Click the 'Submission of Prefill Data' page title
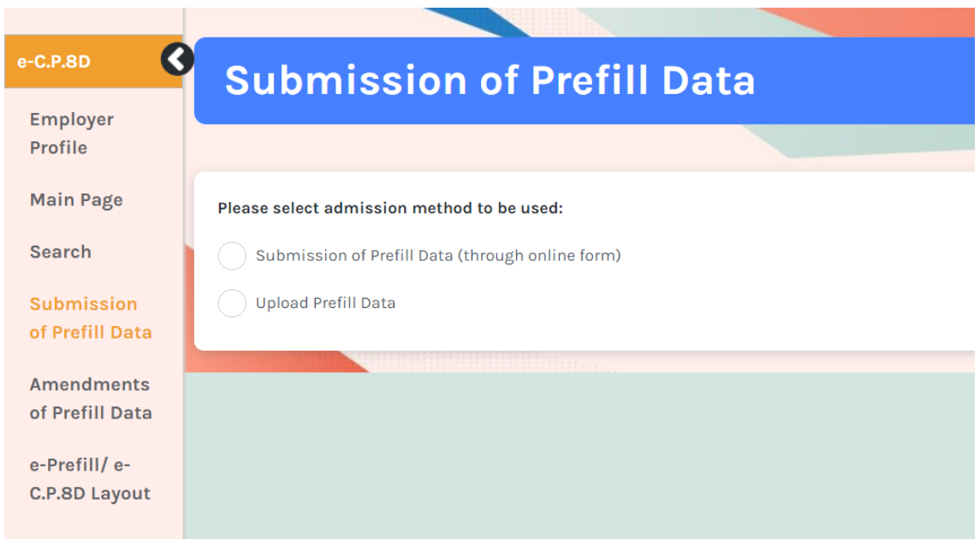The height and width of the screenshot is (545, 980). pyautogui.click(x=490, y=80)
